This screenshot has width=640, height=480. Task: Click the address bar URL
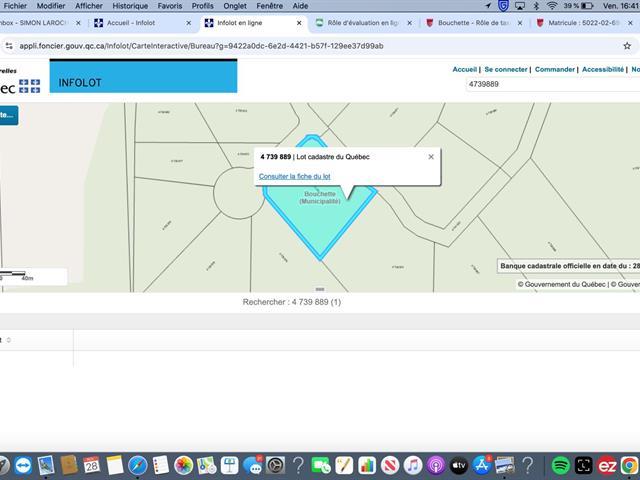click(x=200, y=45)
